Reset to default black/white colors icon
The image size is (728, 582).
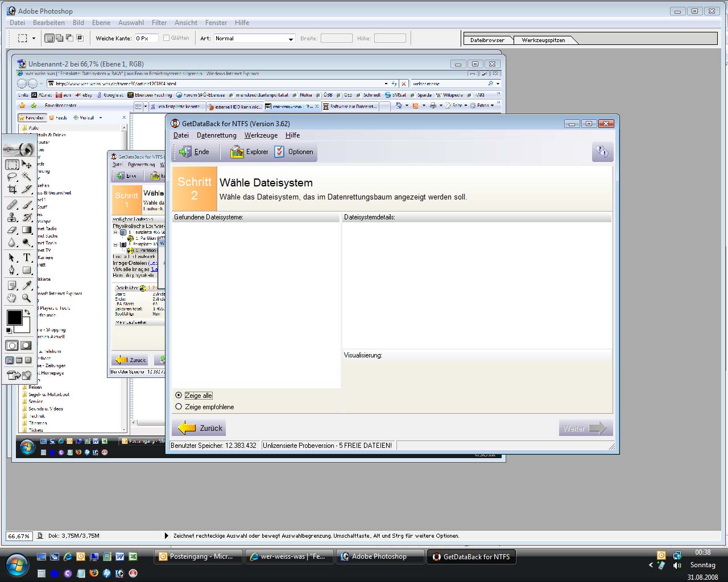tap(9, 330)
